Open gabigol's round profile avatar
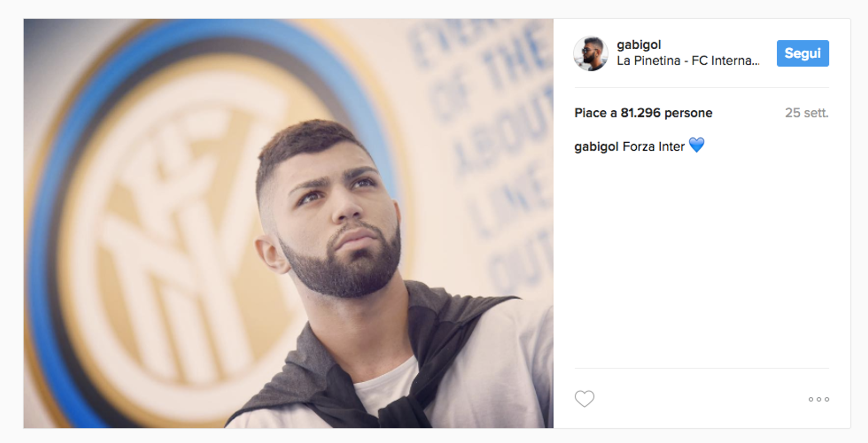The image size is (868, 443). pyautogui.click(x=590, y=53)
